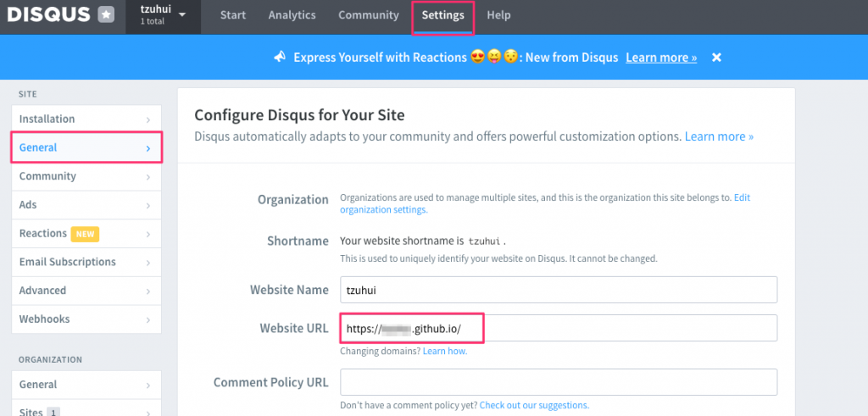Open the Help menu item

[x=498, y=15]
